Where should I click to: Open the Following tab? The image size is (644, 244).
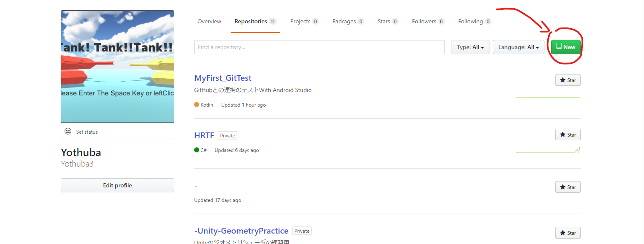pyautogui.click(x=474, y=21)
